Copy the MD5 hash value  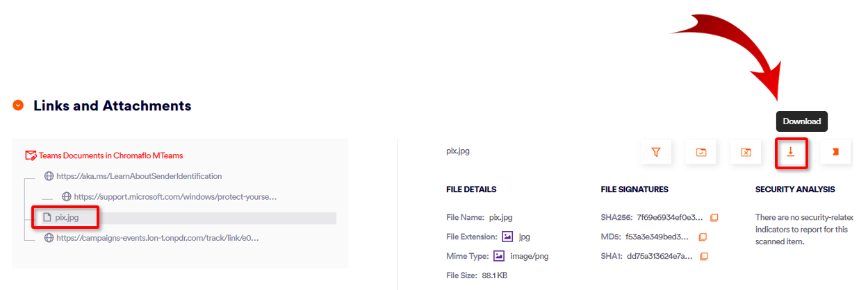[x=703, y=237]
